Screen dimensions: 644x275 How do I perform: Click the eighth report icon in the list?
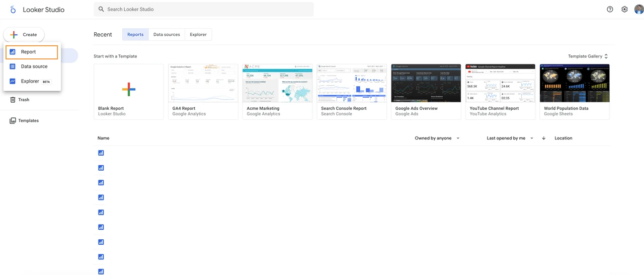pyautogui.click(x=101, y=257)
